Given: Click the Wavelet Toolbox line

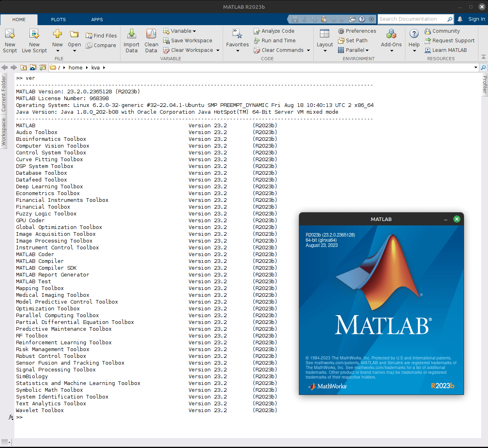Looking at the screenshot, I should tap(146, 410).
